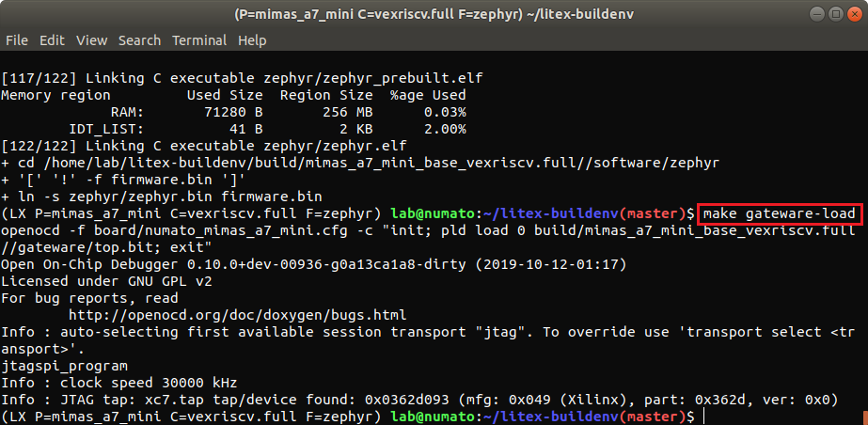868x425 pixels.
Task: Click the cursor on the last prompt
Action: pyautogui.click(x=702, y=416)
